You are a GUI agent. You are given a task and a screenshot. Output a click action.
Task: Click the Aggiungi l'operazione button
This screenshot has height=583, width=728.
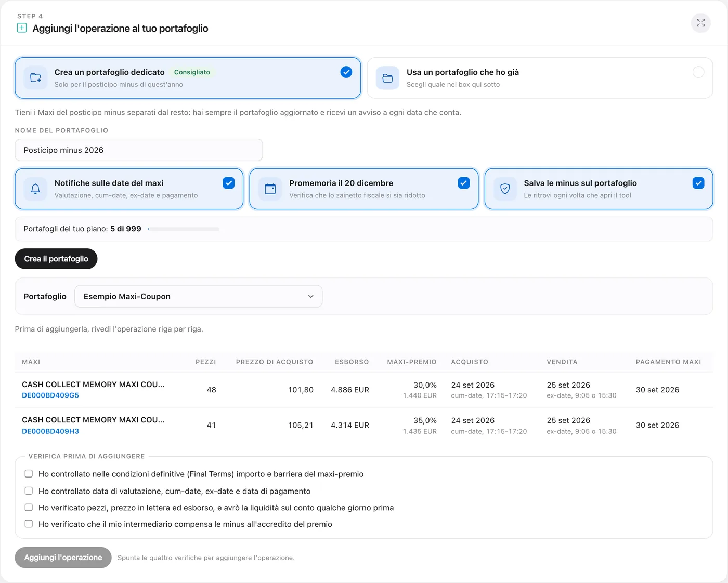63,558
